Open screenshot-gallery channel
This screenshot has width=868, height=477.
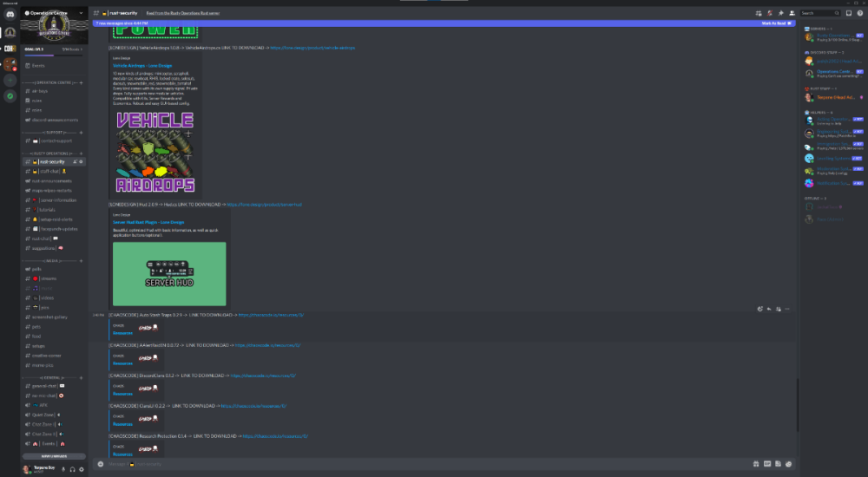click(54, 317)
